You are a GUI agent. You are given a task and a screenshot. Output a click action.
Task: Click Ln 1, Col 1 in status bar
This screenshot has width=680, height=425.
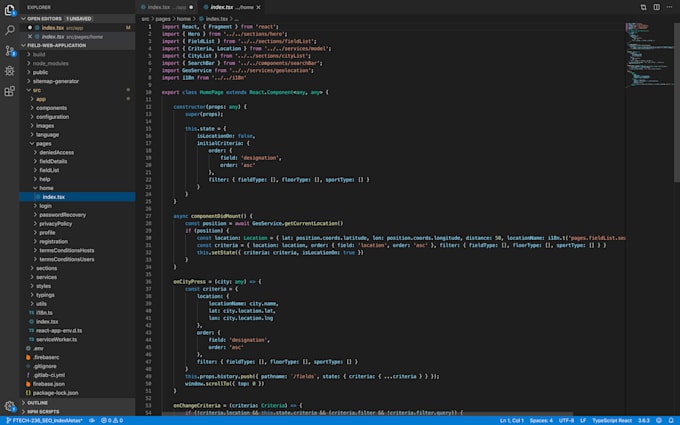click(x=512, y=421)
